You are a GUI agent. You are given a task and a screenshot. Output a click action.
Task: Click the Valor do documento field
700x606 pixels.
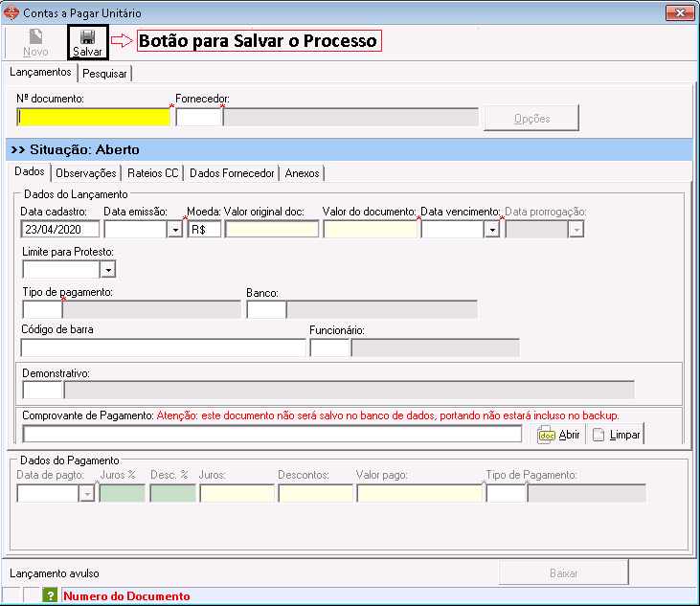point(370,230)
